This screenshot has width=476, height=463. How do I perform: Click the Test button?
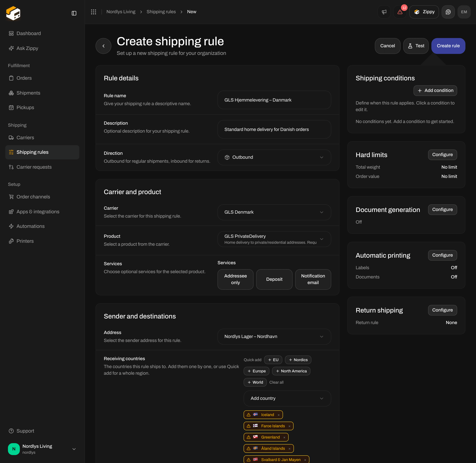point(416,46)
